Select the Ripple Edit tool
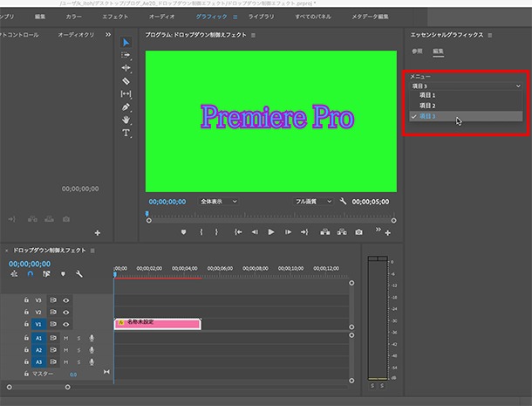 point(126,68)
